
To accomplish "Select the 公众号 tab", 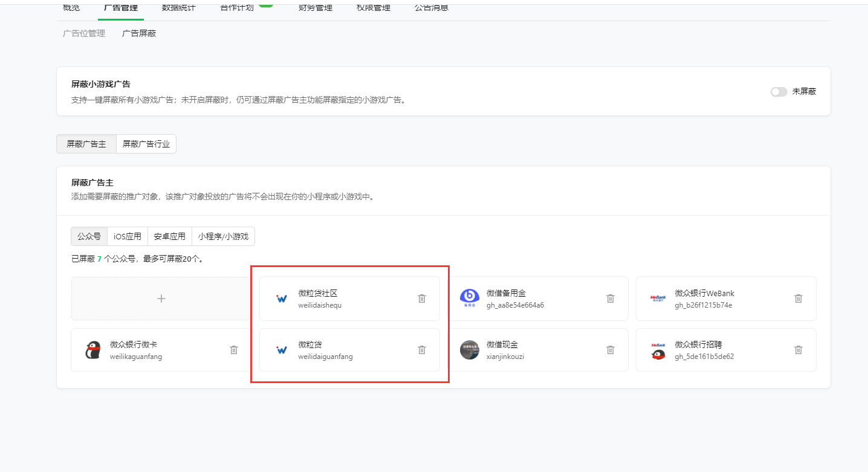I will (89, 236).
